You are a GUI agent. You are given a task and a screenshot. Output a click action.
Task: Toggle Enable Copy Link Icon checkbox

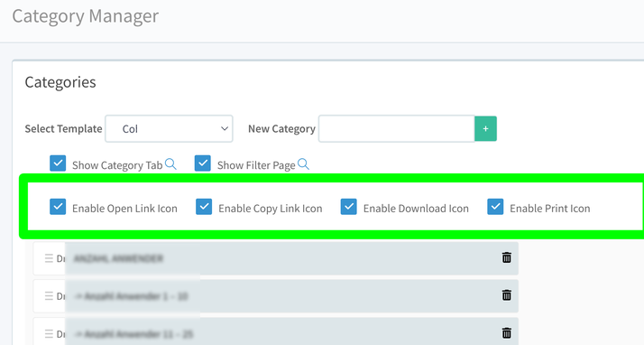tap(204, 207)
